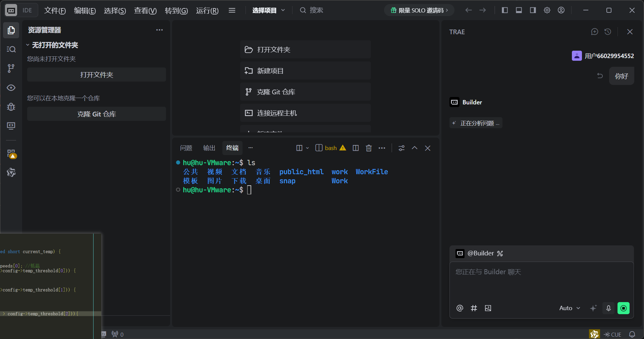Open chat history clock icon in TRAE panel

point(608,32)
